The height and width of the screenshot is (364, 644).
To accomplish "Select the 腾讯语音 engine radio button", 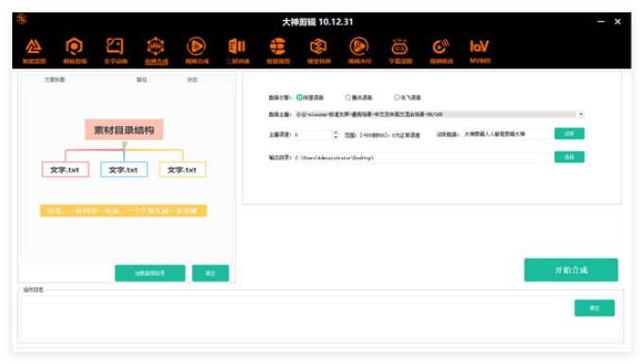I will tap(348, 98).
